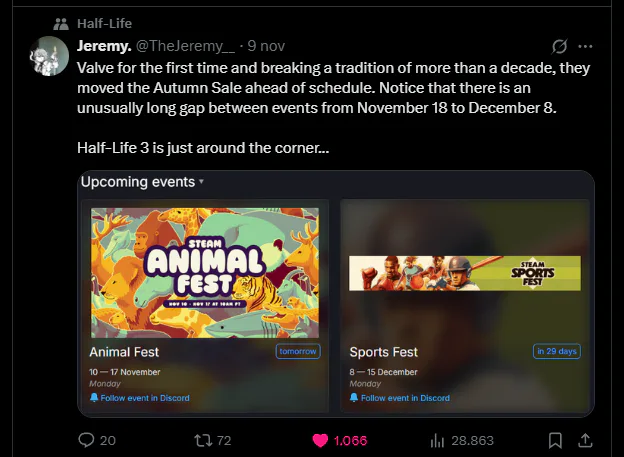Image resolution: width=624 pixels, height=457 pixels.
Task: Click the @TheJeremy__ username handle
Action: (x=188, y=46)
